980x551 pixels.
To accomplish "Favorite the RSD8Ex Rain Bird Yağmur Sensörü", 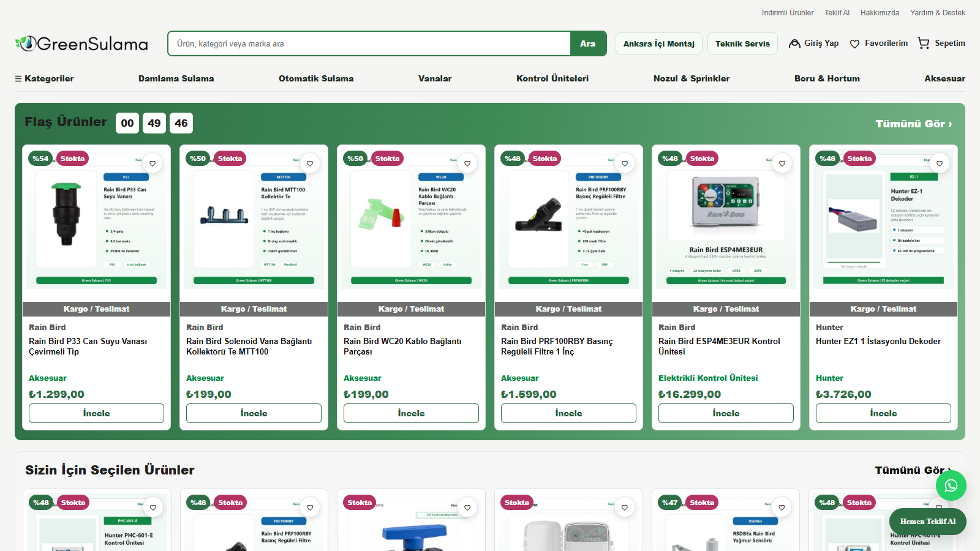I will (x=782, y=508).
